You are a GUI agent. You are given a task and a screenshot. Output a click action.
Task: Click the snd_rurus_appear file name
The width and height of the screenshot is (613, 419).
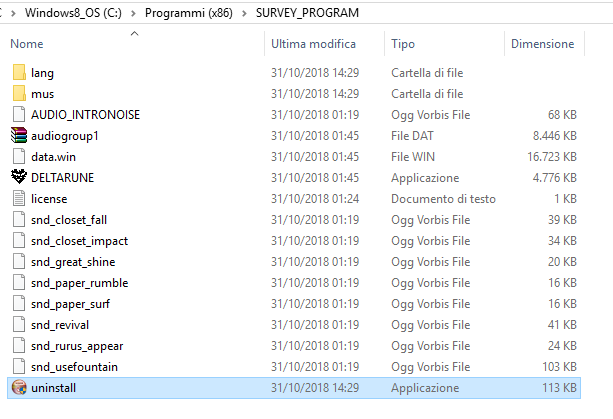coord(77,346)
